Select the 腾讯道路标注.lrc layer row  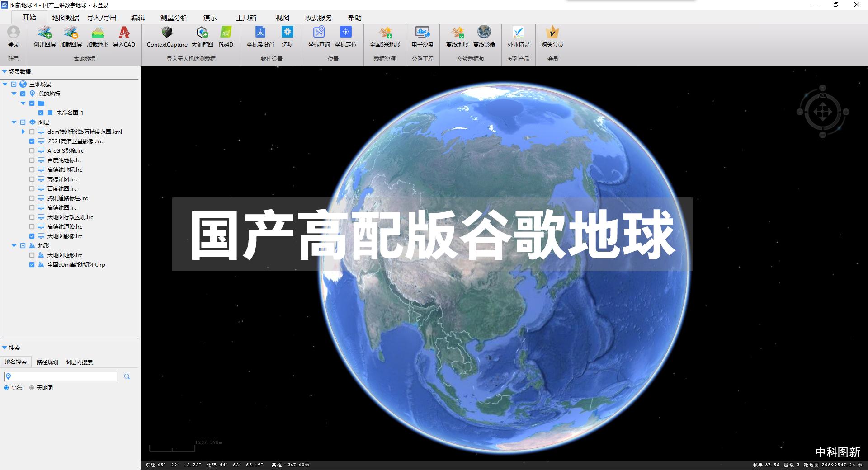[x=68, y=198]
